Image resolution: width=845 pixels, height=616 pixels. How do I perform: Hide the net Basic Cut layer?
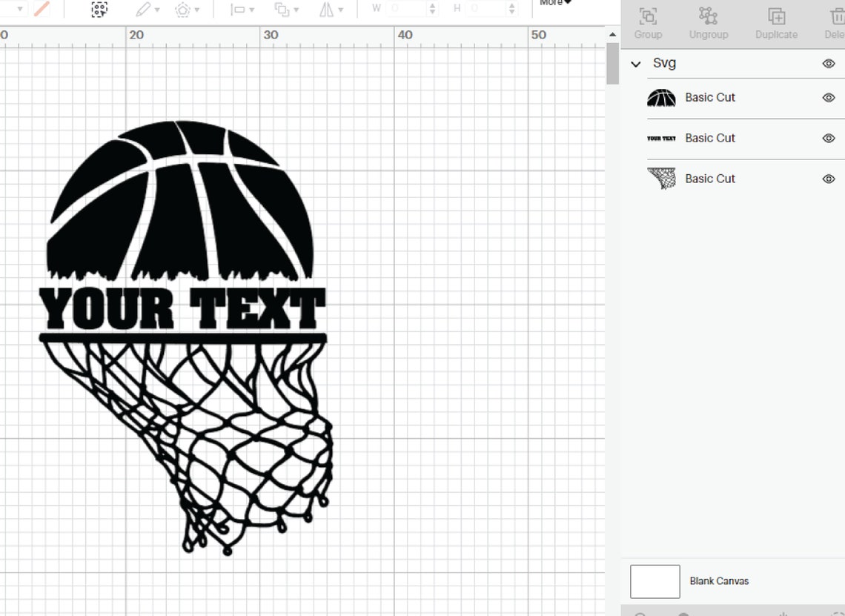pyautogui.click(x=828, y=179)
